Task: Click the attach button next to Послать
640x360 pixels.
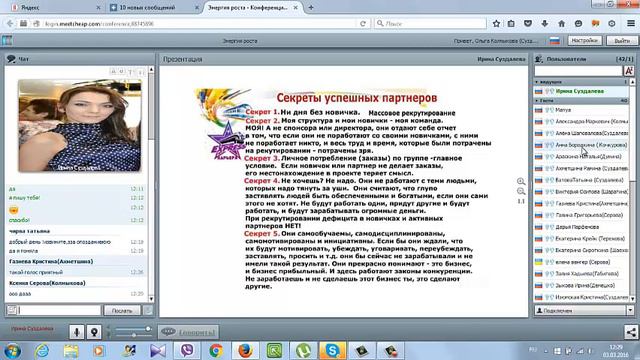Action: pyautogui.click(x=148, y=311)
